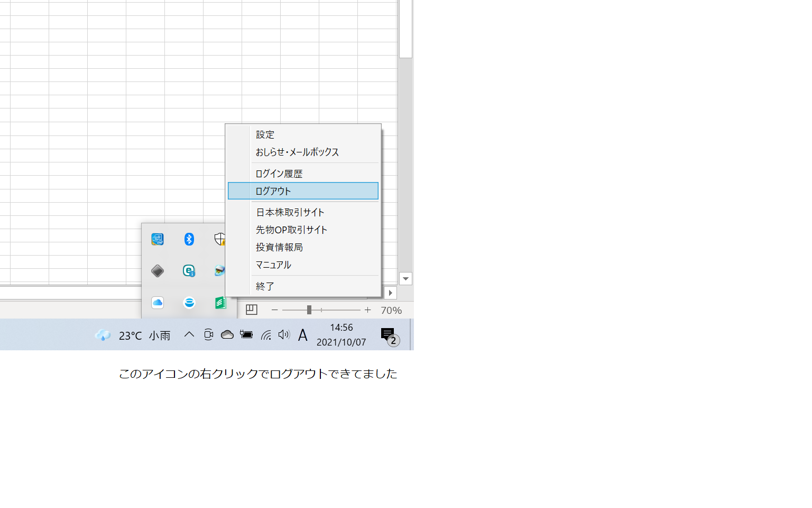Click the horizontal scroll right arrow
Viewport: 812px width, 508px height.
click(x=390, y=293)
